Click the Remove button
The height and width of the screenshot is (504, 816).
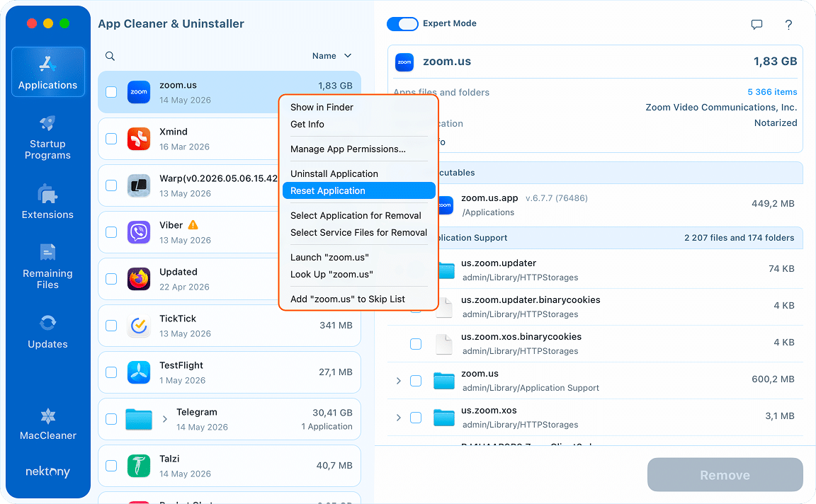click(725, 475)
